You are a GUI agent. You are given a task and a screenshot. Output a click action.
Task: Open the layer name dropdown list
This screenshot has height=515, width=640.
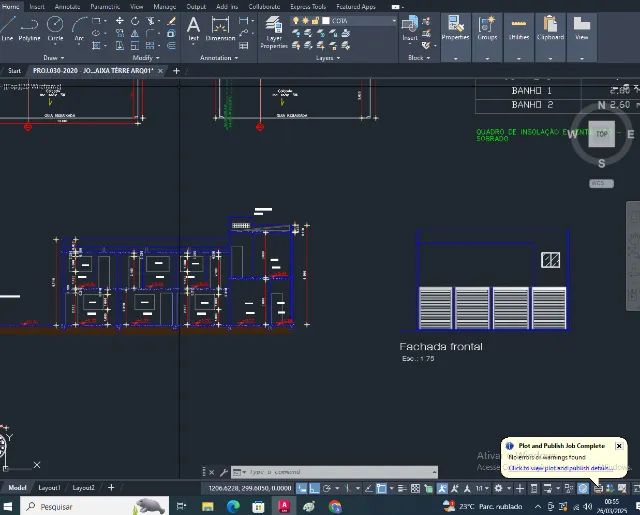pyautogui.click(x=393, y=20)
